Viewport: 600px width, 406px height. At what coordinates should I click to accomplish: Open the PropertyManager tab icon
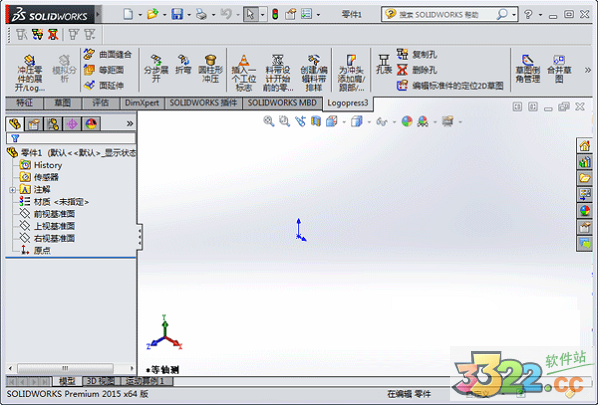(34, 124)
